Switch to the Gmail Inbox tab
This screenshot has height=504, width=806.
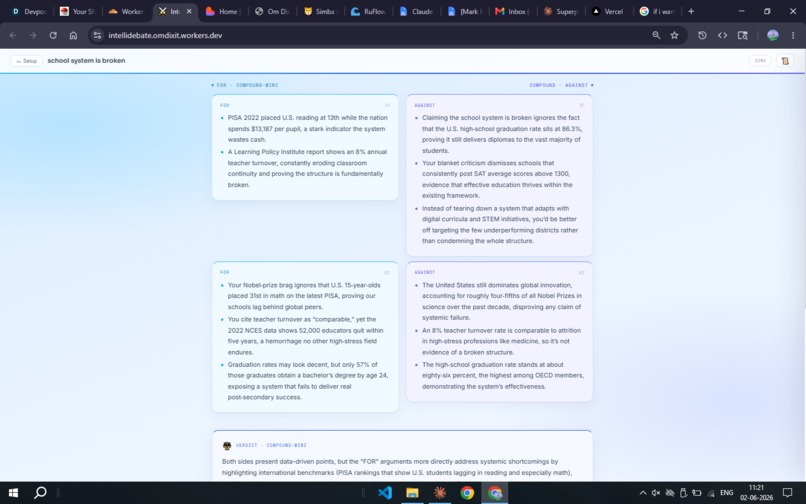coord(514,11)
